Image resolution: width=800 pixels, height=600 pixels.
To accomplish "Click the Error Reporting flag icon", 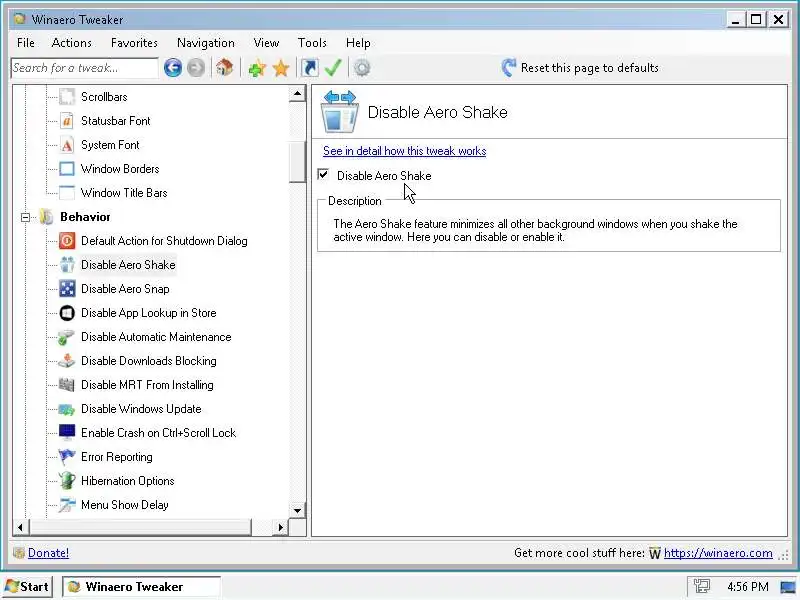I will click(x=67, y=457).
